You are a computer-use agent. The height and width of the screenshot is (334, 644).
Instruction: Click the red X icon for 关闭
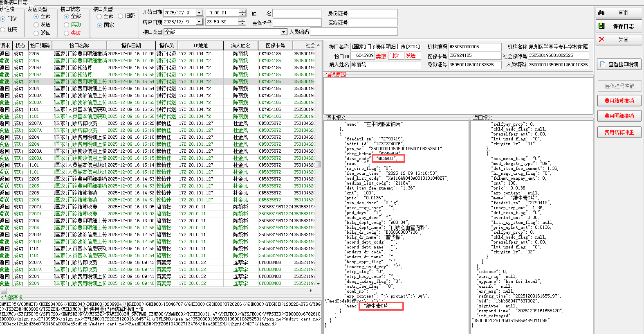tap(601, 40)
